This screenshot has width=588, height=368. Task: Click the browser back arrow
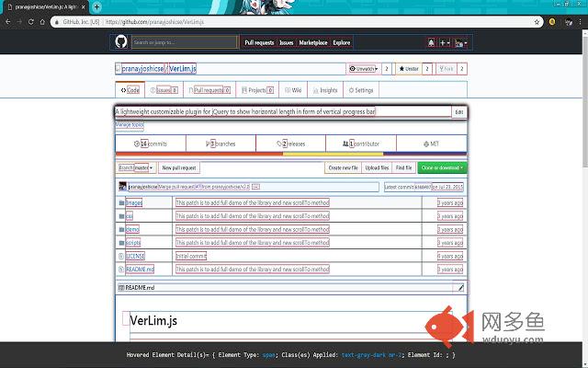click(8, 22)
